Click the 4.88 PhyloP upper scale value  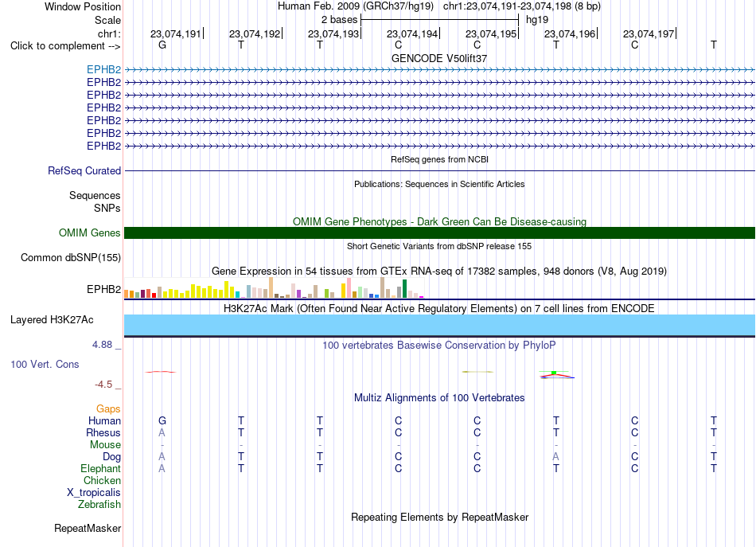[102, 345]
